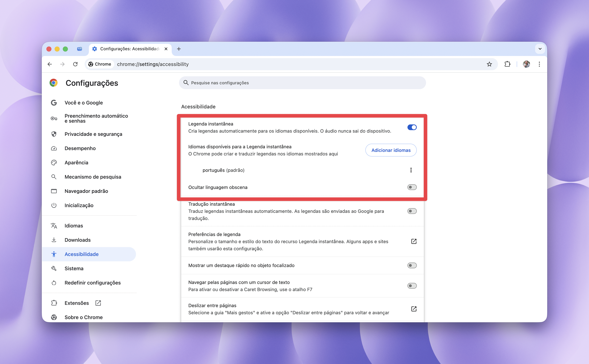Viewport: 589px width, 364px height.
Task: Expand the tab search chevron
Action: tap(540, 49)
